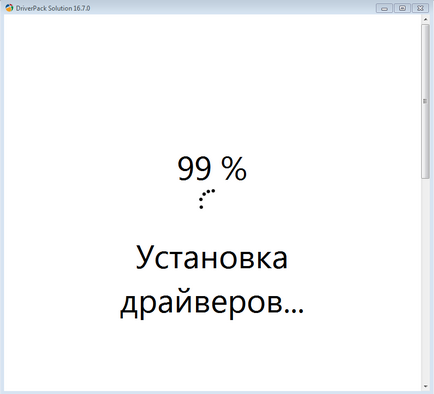Click the vertical scrollbar thumb
This screenshot has height=394, width=434.
(x=425, y=101)
